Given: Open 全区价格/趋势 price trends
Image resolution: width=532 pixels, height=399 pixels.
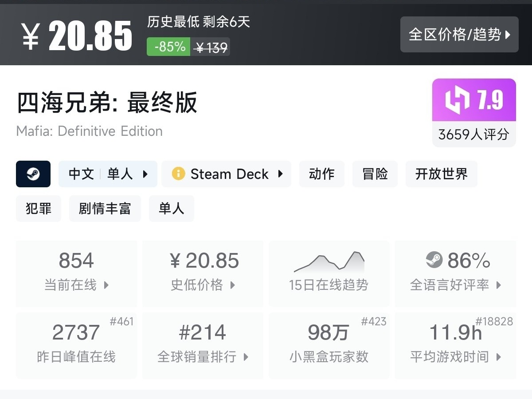Looking at the screenshot, I should point(459,35).
